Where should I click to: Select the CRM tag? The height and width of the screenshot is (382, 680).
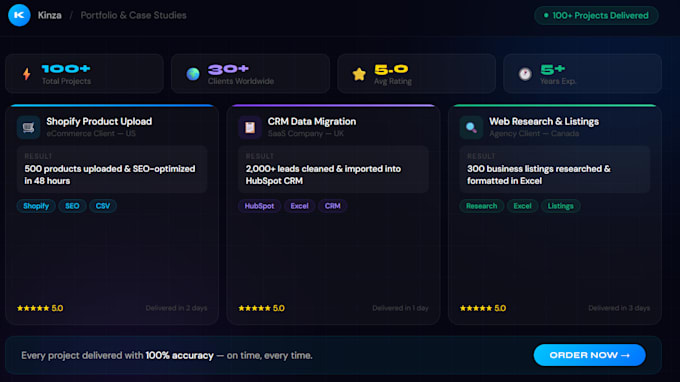tap(333, 206)
